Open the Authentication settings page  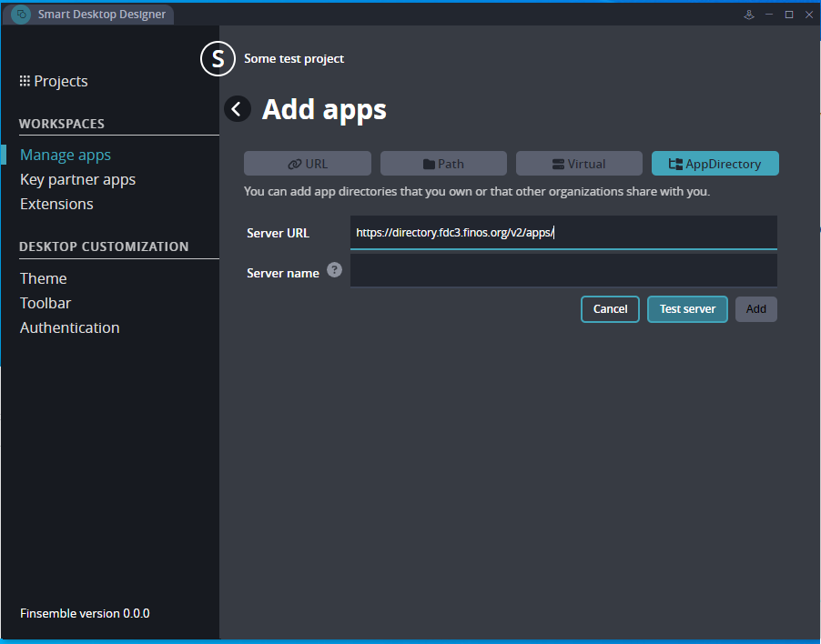click(x=70, y=327)
